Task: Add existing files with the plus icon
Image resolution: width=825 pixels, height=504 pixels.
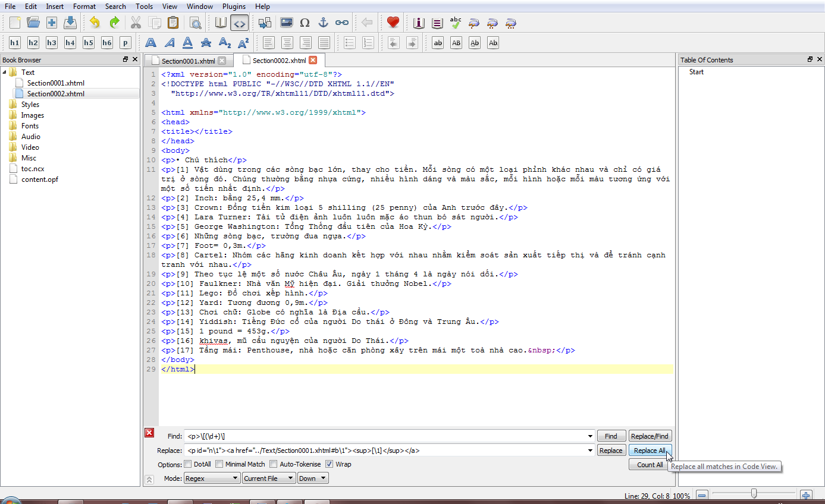Action: tap(52, 23)
